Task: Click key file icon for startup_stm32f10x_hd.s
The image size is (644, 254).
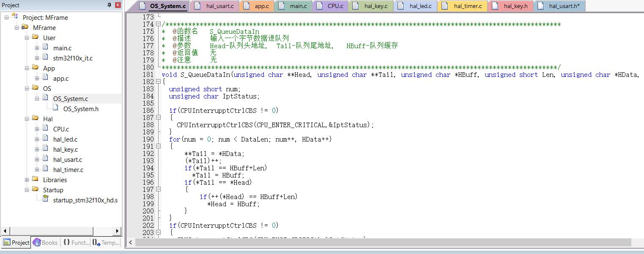Action: point(45,199)
